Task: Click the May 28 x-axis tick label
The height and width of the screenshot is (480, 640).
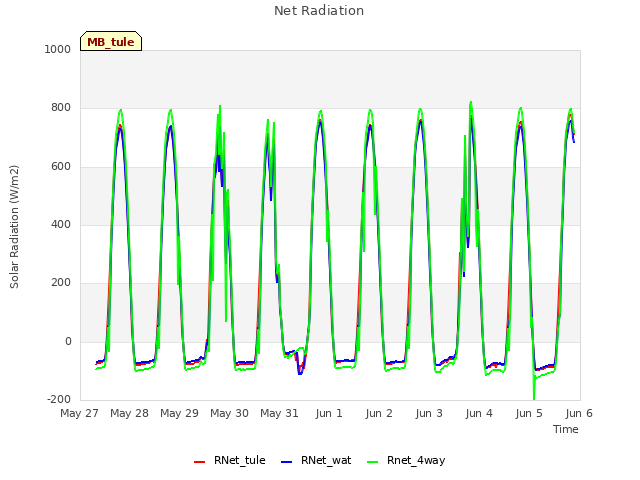Action: pyautogui.click(x=129, y=413)
